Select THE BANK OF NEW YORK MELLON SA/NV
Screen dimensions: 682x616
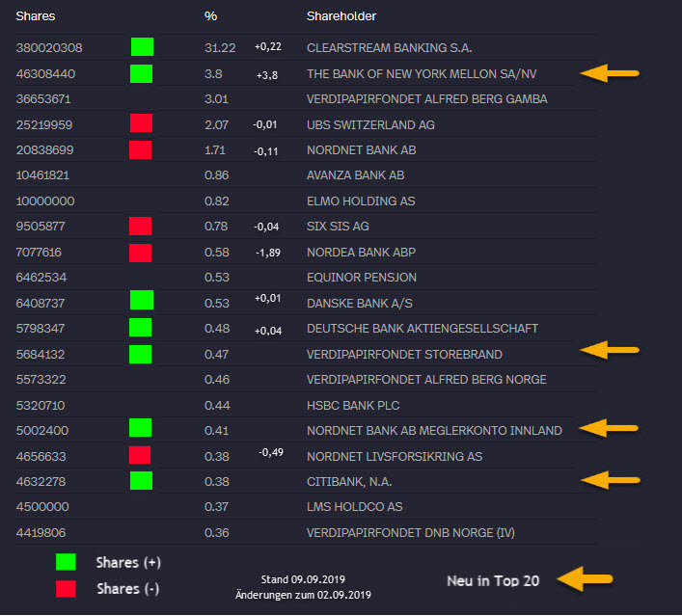coord(422,74)
